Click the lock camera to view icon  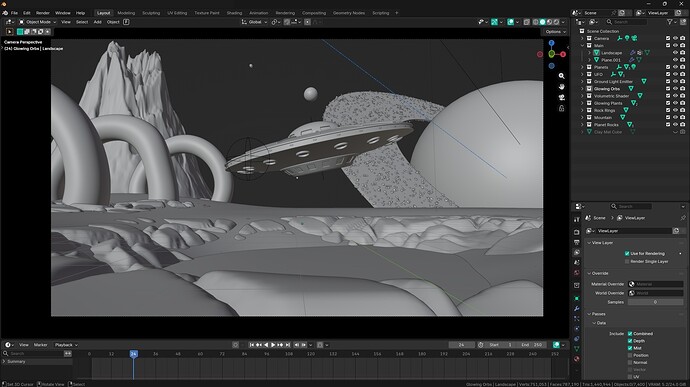coord(562,108)
